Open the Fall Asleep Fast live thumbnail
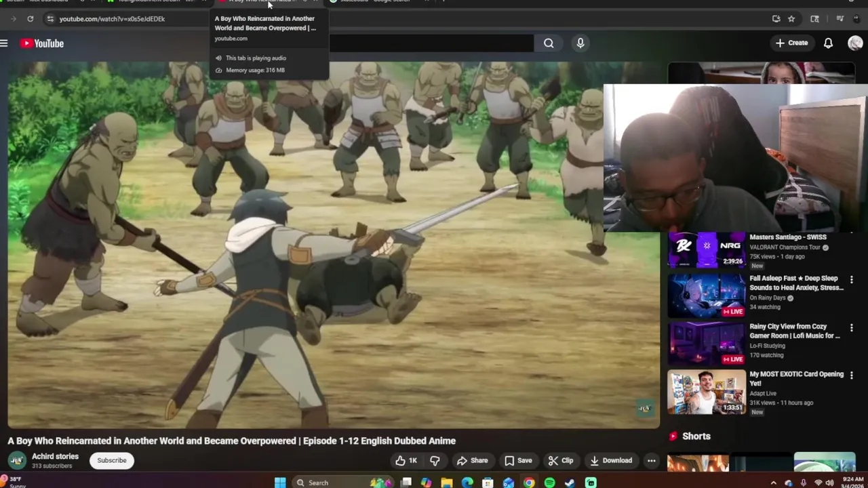 [x=707, y=296]
